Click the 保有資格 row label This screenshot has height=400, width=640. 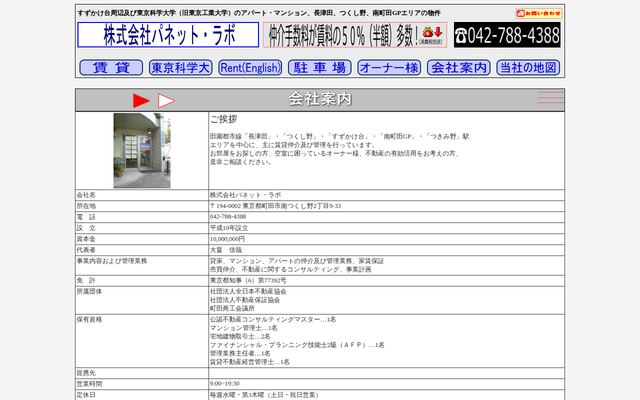(89, 319)
